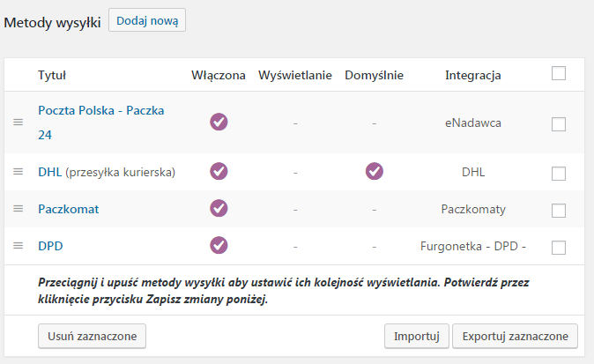Viewport: 594px width, 364px height.
Task: Click the Dodaj nową button
Action: pos(147,20)
